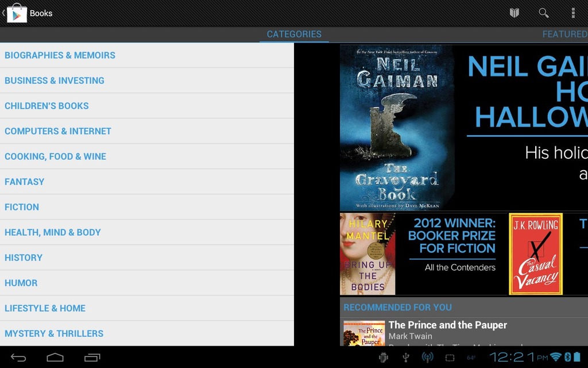Tap the Wi-Fi signal status icon
588x368 pixels.
pos(555,356)
